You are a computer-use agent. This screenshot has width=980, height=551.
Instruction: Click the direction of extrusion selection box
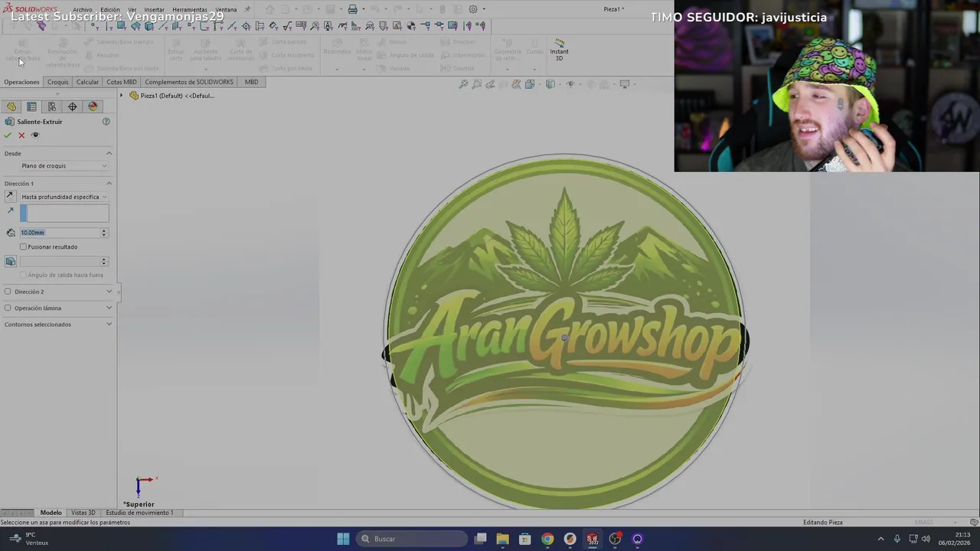64,214
